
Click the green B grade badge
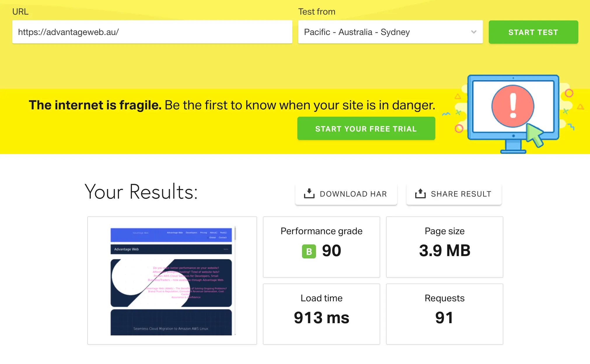(x=309, y=251)
